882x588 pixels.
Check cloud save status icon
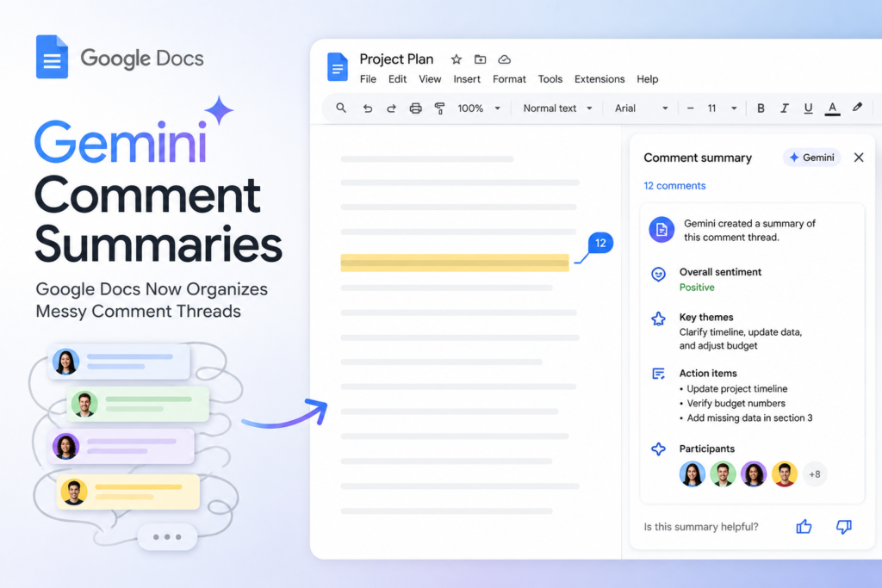click(x=505, y=59)
